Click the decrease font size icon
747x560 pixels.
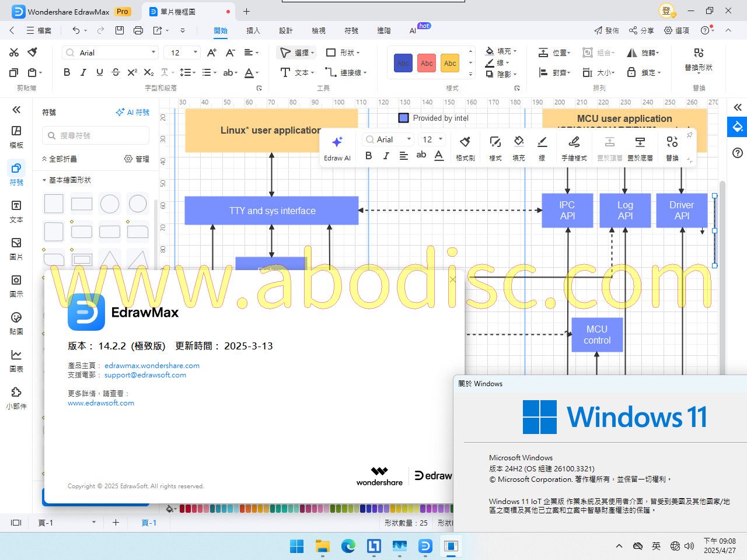pyautogui.click(x=231, y=52)
